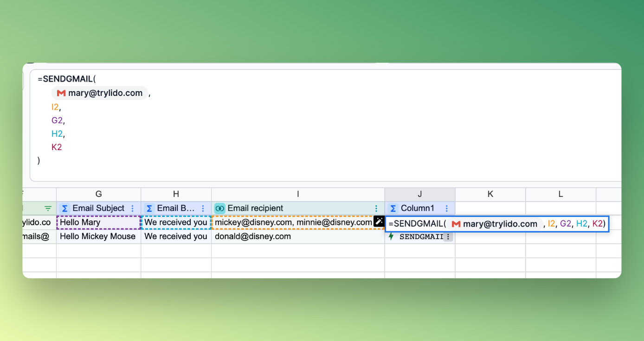The height and width of the screenshot is (341, 644).
Task: Select the cell containing Hello Mary
Action: 98,222
